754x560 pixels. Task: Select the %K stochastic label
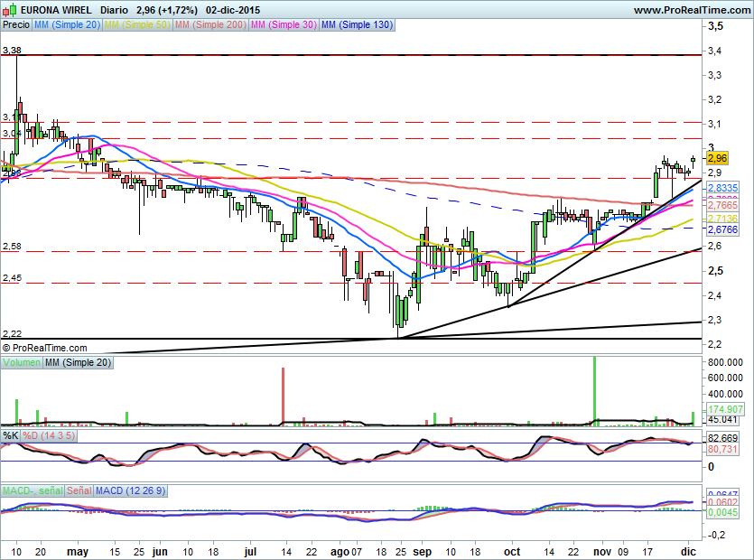[11, 436]
